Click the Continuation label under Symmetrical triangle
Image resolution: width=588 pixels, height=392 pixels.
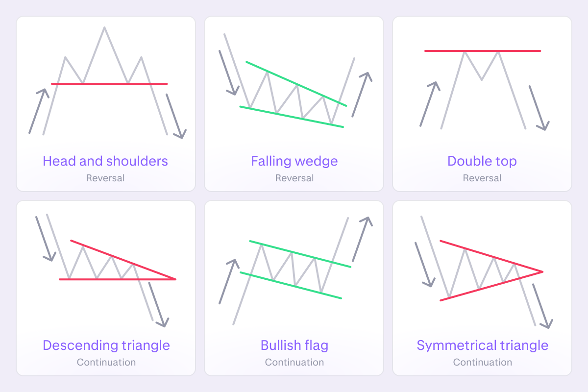tap(482, 362)
